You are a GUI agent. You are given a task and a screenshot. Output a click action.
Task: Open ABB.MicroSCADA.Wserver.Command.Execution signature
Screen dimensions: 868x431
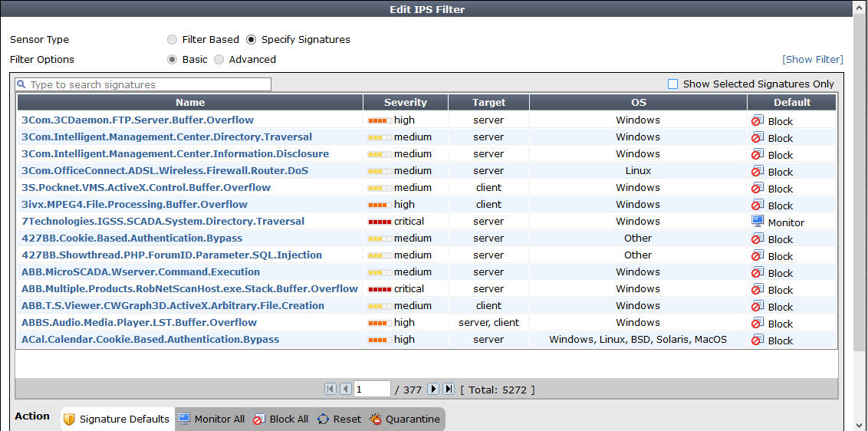(x=140, y=272)
